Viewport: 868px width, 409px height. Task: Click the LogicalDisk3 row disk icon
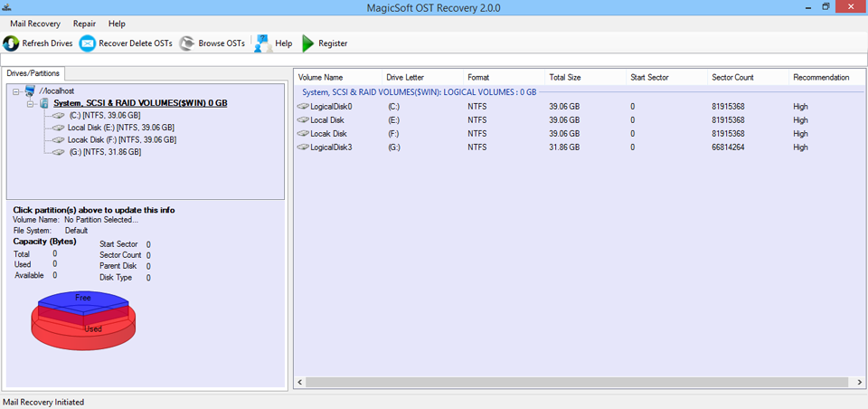tap(304, 147)
